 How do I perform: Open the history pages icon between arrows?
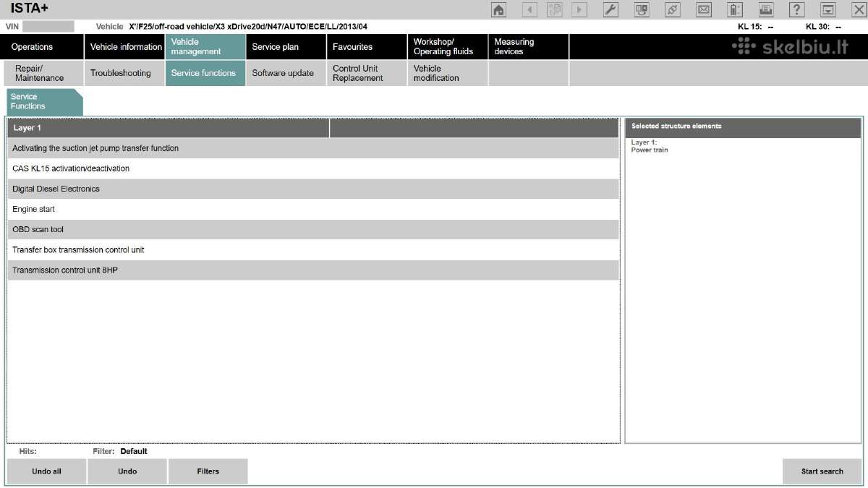pos(555,9)
